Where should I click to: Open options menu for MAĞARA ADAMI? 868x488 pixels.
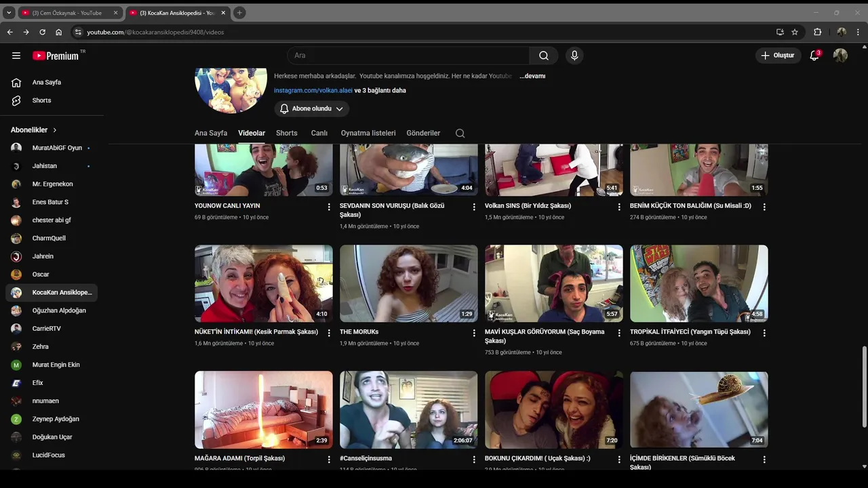click(329, 460)
